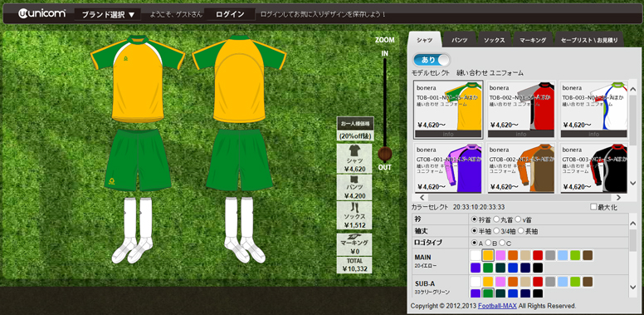Select the 長袖 sleeve length option
Screen dimensions: 644x315
[x=520, y=231]
